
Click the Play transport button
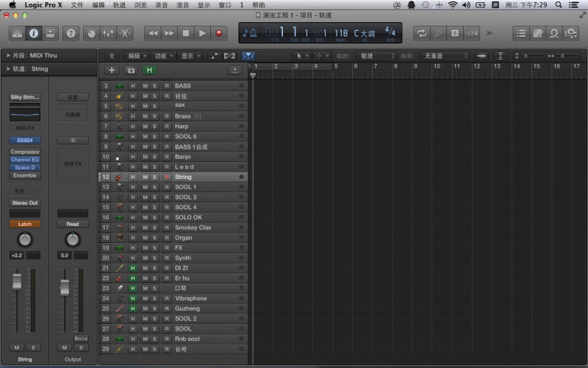[202, 33]
